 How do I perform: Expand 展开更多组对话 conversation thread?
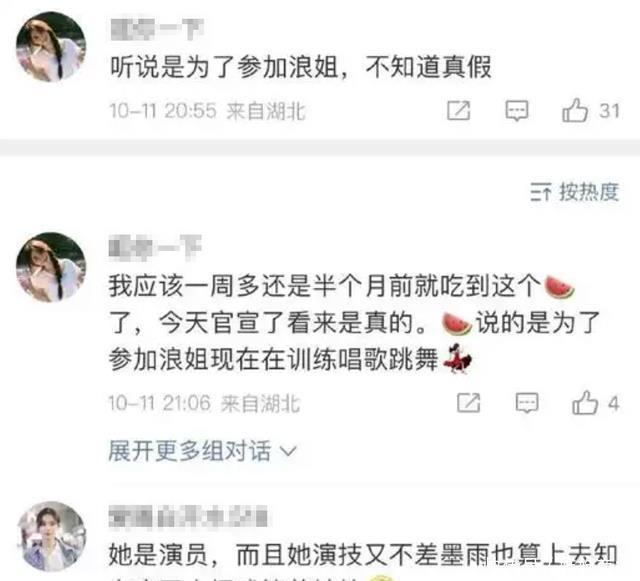202,451
